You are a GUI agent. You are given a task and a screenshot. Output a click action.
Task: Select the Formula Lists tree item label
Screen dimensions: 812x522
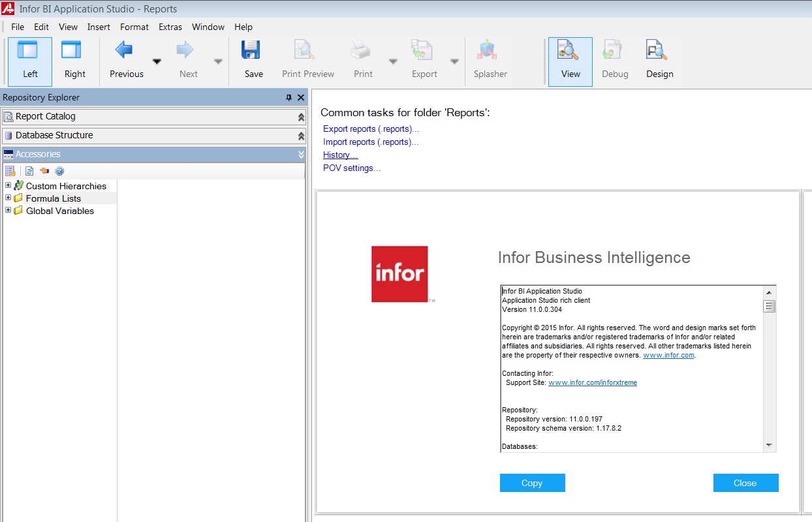tap(54, 198)
